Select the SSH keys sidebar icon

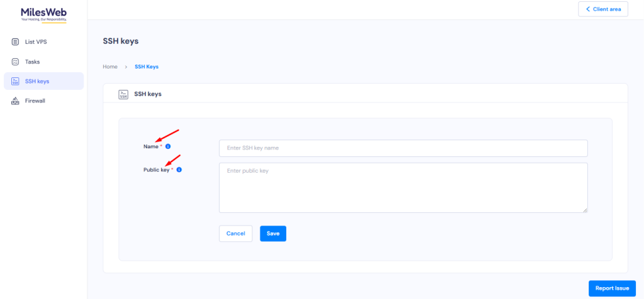pyautogui.click(x=15, y=81)
